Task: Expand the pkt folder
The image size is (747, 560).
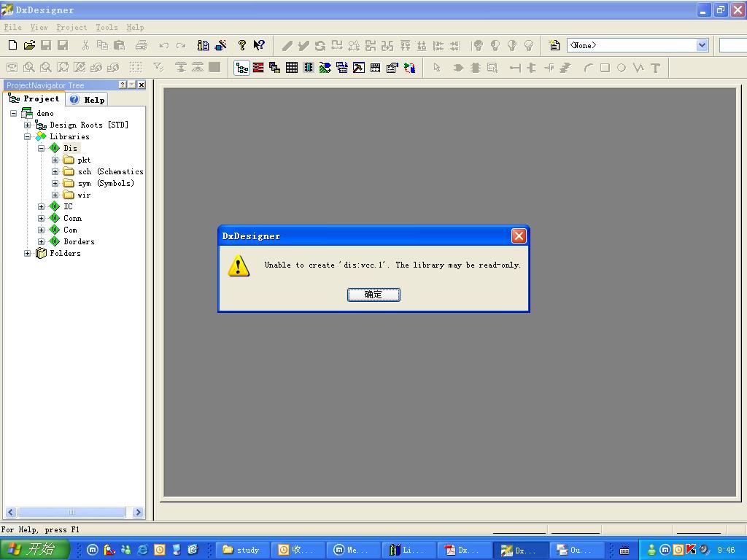Action: [55, 160]
